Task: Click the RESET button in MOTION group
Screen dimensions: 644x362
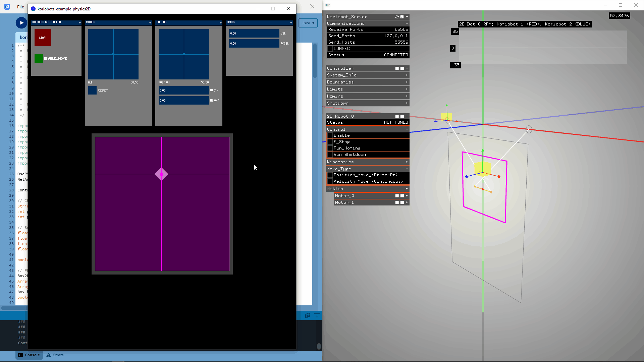Action: 92,90
